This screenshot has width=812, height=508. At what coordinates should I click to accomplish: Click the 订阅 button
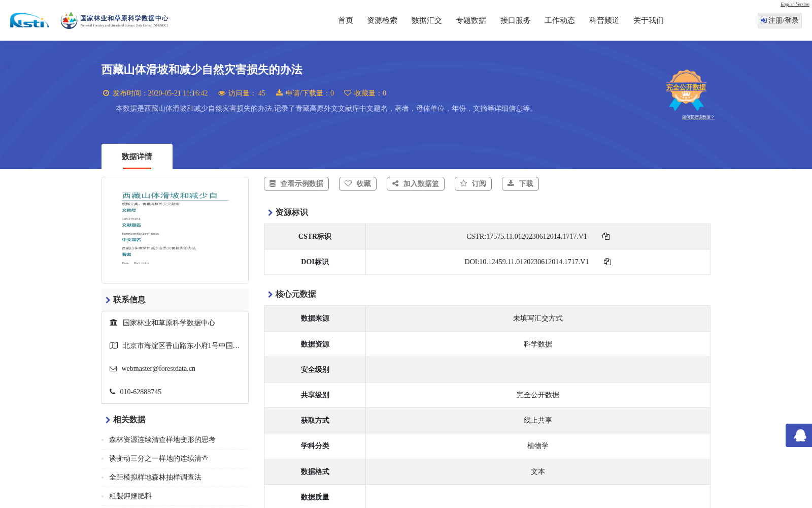click(x=473, y=184)
